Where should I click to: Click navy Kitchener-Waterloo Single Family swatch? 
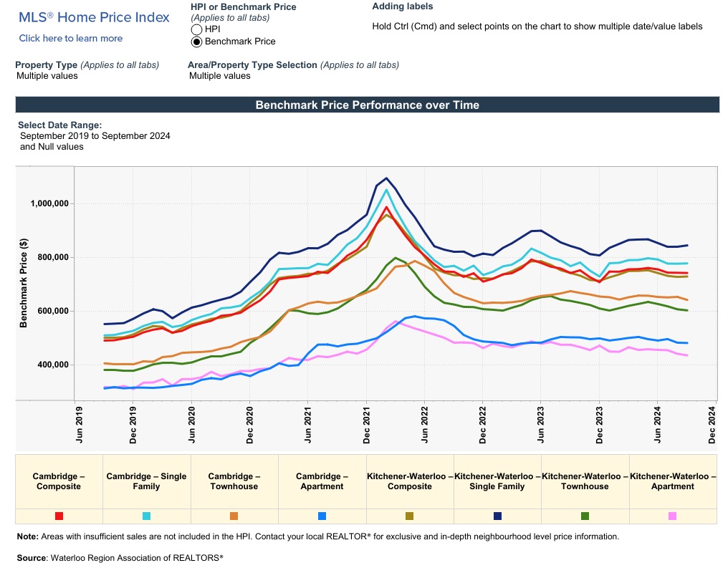tap(497, 516)
